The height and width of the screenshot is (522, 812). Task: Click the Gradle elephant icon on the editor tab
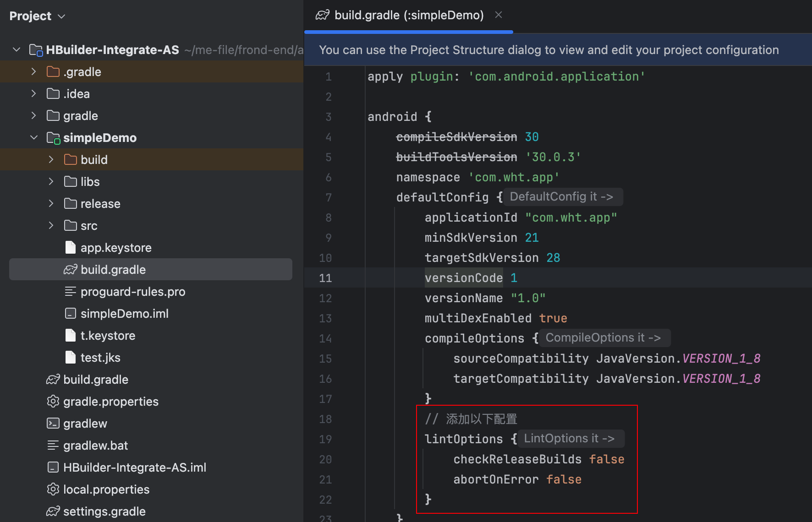pyautogui.click(x=323, y=15)
